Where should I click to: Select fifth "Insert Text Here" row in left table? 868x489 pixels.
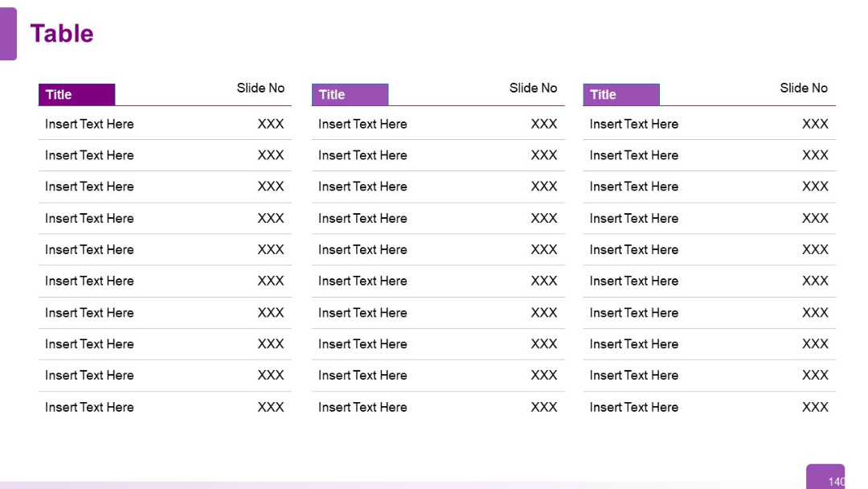click(89, 250)
